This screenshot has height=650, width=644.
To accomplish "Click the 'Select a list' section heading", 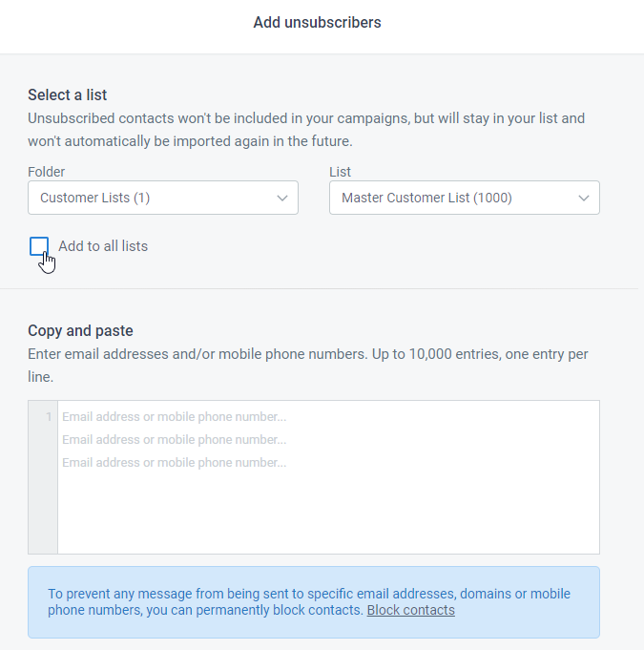I will (x=67, y=94).
